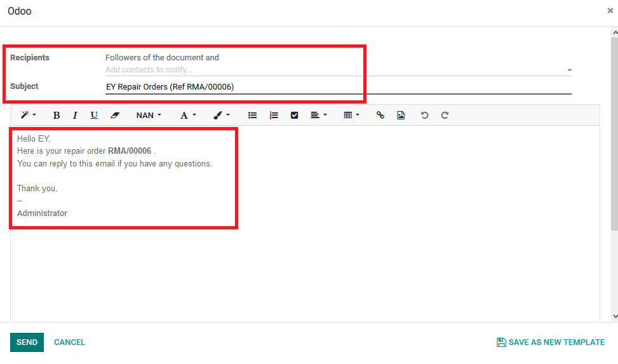618x364 pixels.
Task: Click the scrollbar down arrow
Action: click(x=615, y=316)
